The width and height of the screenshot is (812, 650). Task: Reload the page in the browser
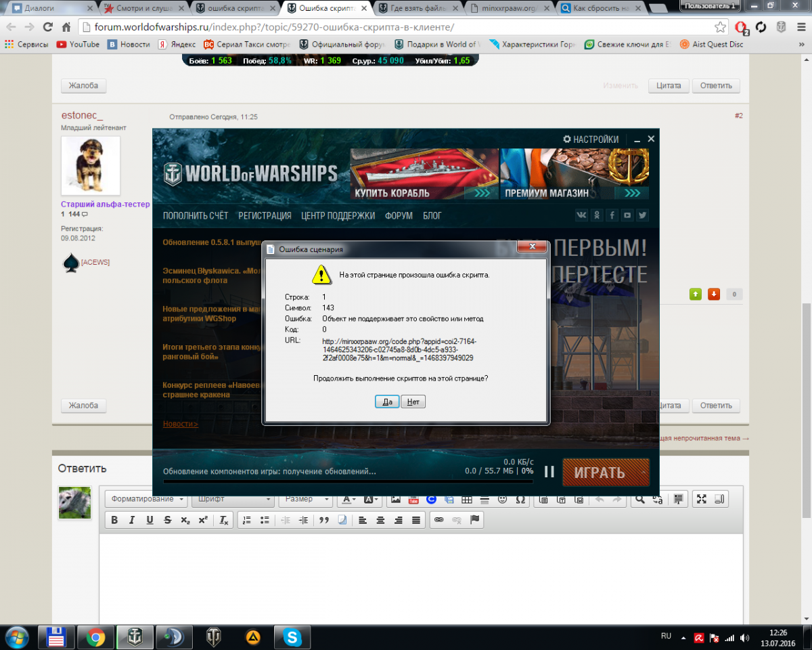tap(47, 28)
